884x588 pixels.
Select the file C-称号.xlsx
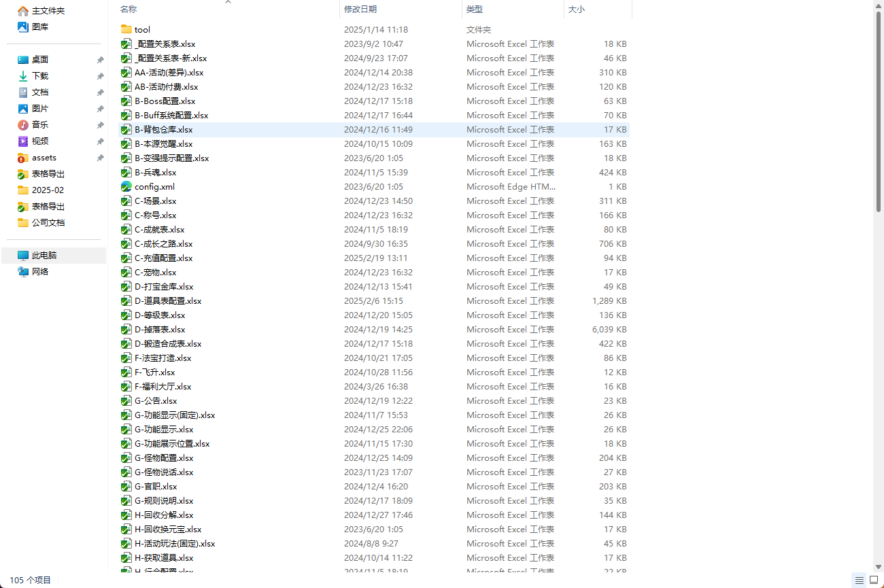pyautogui.click(x=155, y=215)
